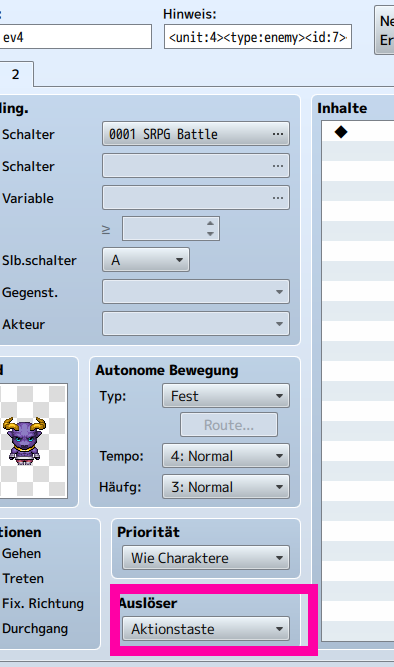Viewport: 394px width, 667px height.
Task: Open the Akteur dropdown
Action: 196,324
